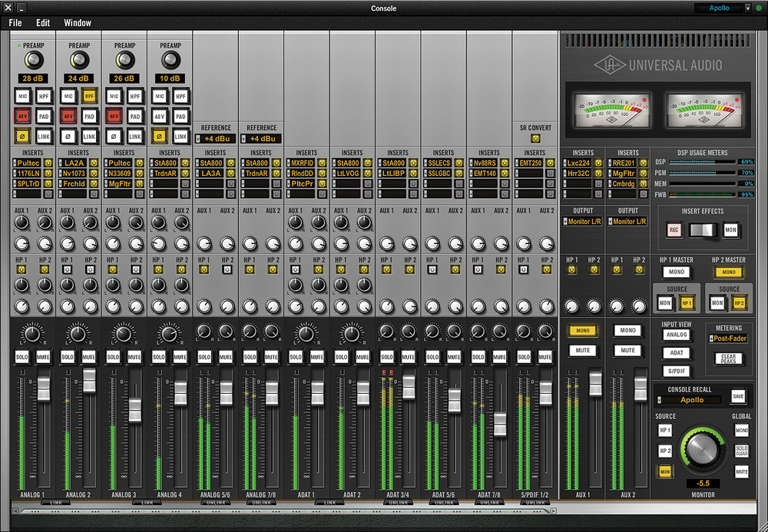Expand AUX 1 output Monitor L/R dropdown
Screen dimensions: 768x532
point(583,222)
